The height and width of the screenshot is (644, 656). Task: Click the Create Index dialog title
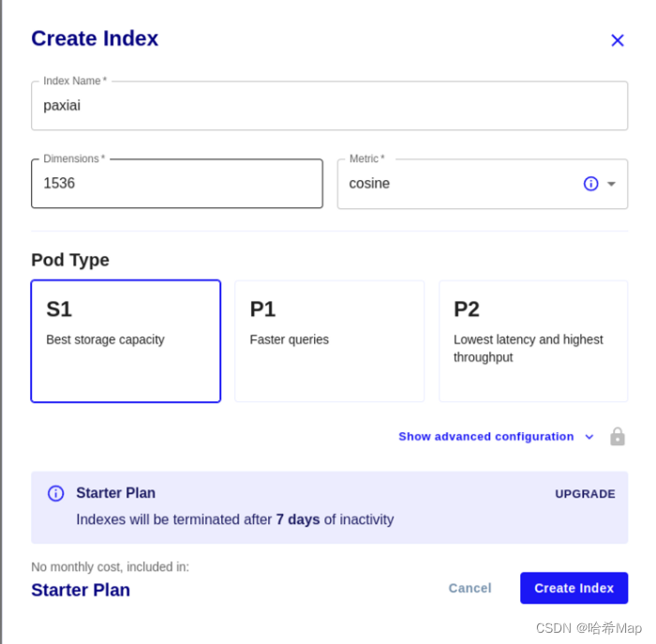(x=95, y=38)
